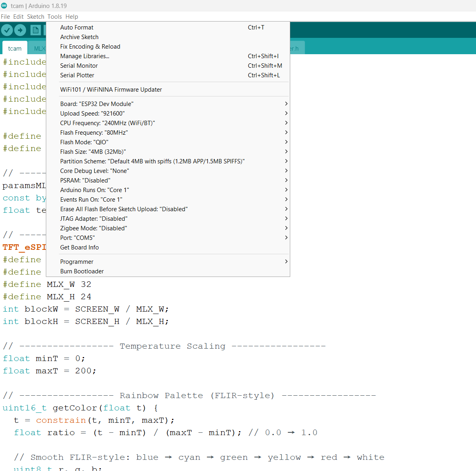Expand Events Run On: Core 1 submenu
The image size is (476, 471).
pos(168,199)
